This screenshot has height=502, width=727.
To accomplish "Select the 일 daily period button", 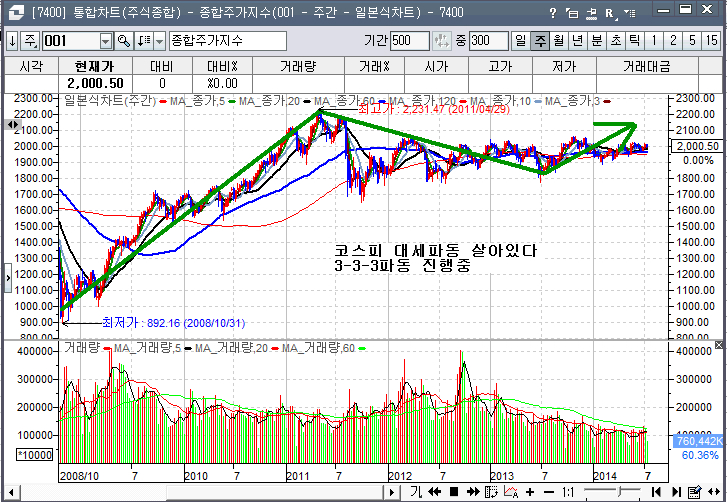I will point(521,41).
